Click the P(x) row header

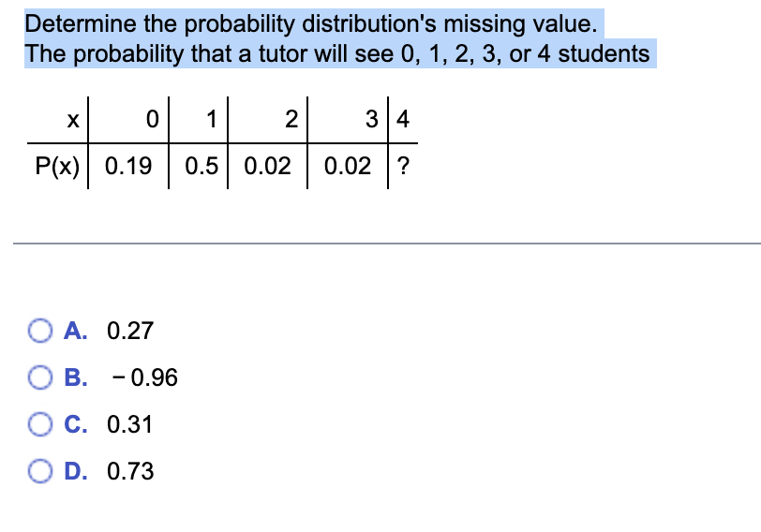pos(57,167)
